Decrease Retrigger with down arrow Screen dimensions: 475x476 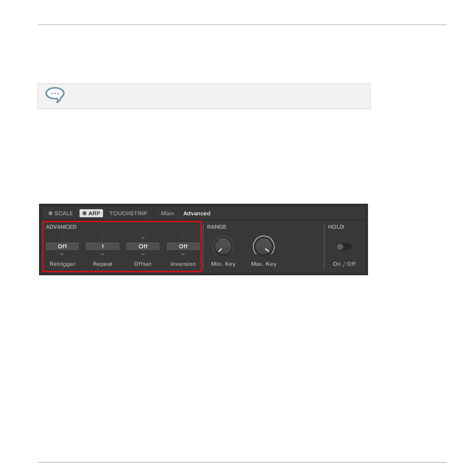click(62, 254)
